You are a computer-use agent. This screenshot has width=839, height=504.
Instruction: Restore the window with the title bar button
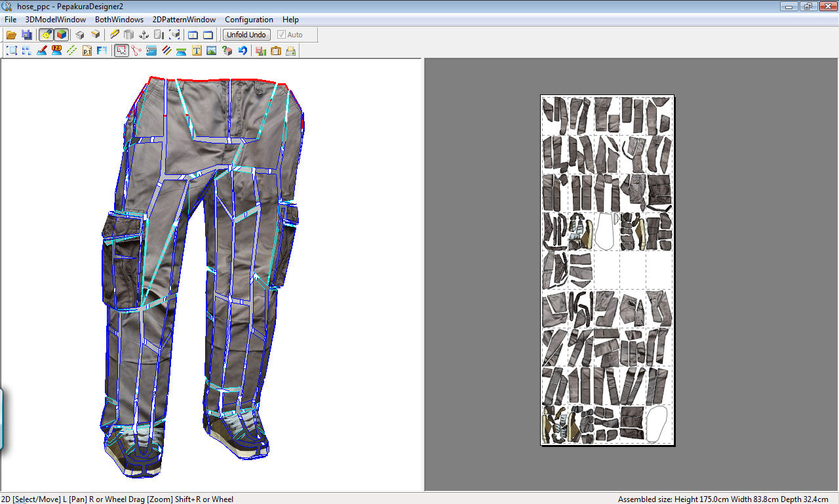click(x=807, y=6)
